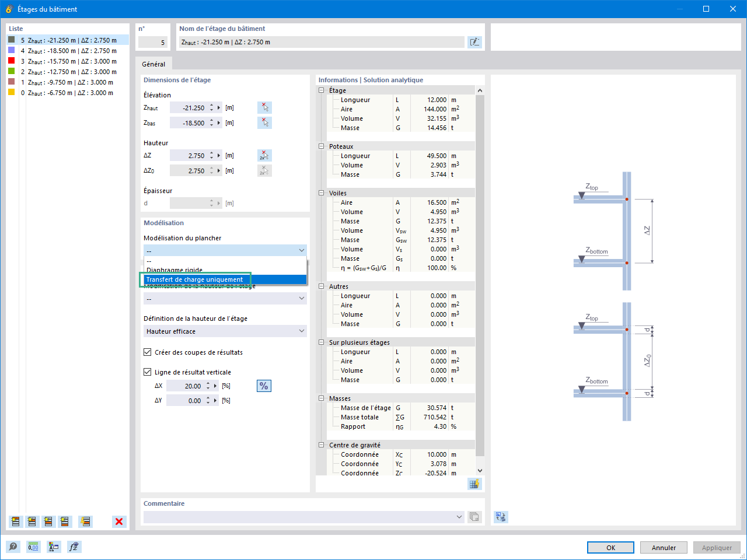
Task: Click the Masse totale value 710.542
Action: (x=435, y=417)
